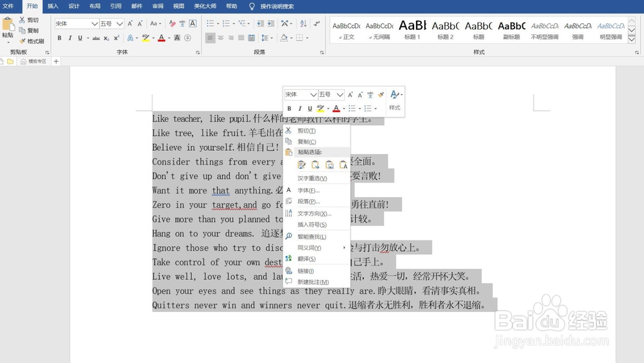644x363 pixels.
Task: Open ribbon bullet list dropdown arrow
Action: point(218,23)
